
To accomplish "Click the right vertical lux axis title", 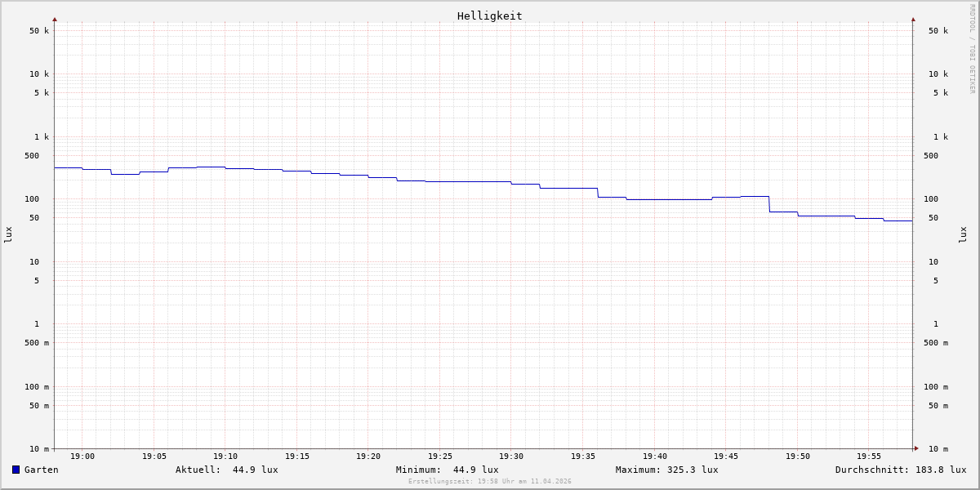I will (963, 234).
